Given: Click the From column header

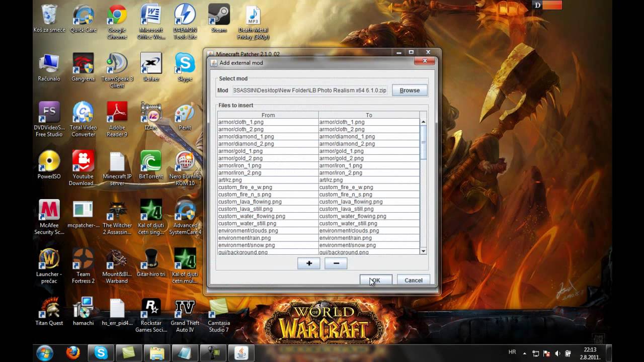Looking at the screenshot, I should click(268, 115).
